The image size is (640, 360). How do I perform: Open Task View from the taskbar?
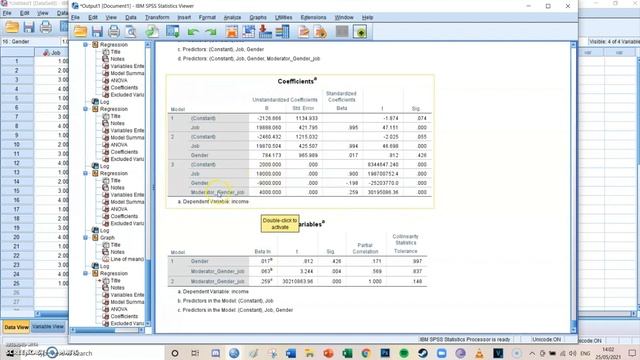click(x=195, y=353)
